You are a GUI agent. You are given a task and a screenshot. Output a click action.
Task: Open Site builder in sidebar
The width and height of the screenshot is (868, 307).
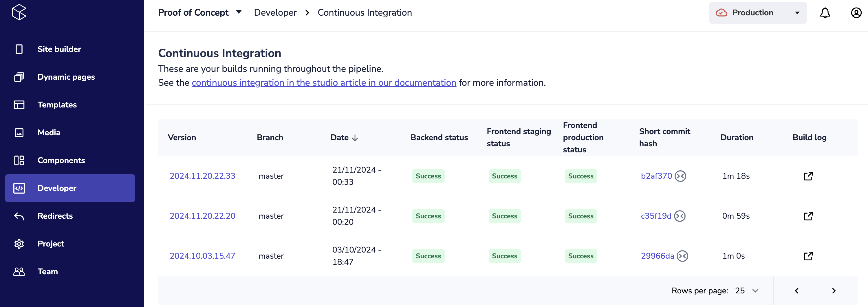click(59, 49)
